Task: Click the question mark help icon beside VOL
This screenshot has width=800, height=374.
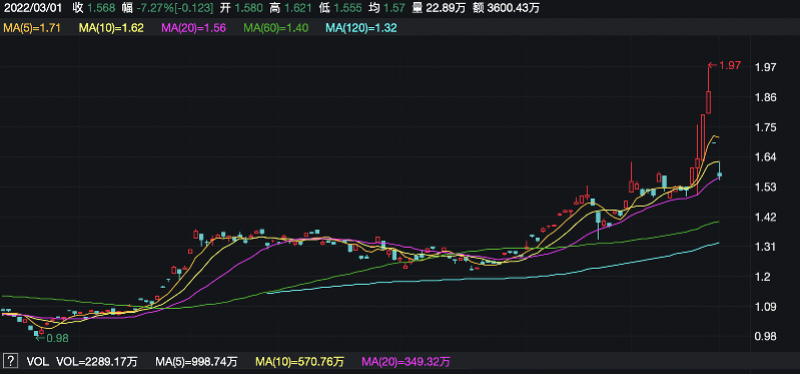Action: (x=10, y=362)
